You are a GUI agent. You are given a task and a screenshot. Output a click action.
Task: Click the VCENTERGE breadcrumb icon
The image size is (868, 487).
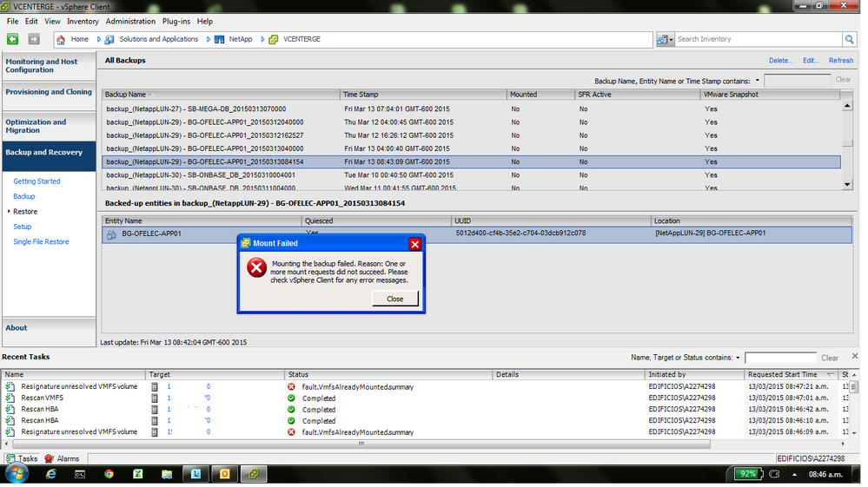tap(274, 40)
